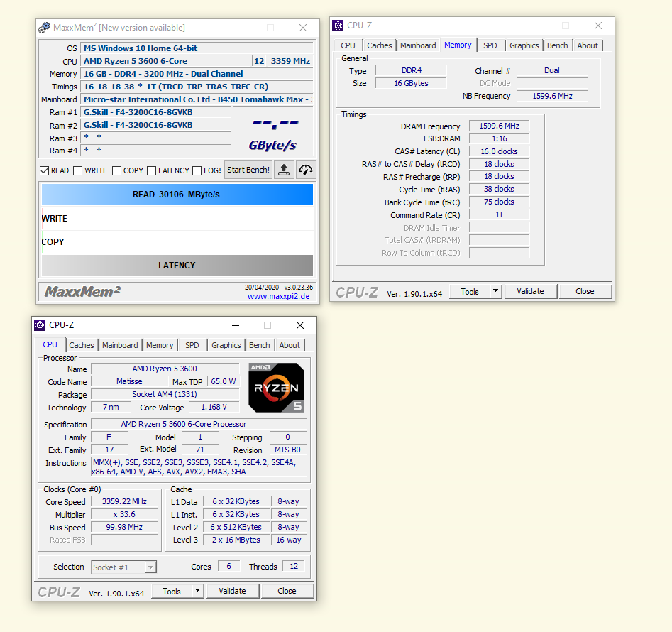Click the Bank Cycle Time 75 clocks value
Screen dimensions: 672x632
pos(500,202)
